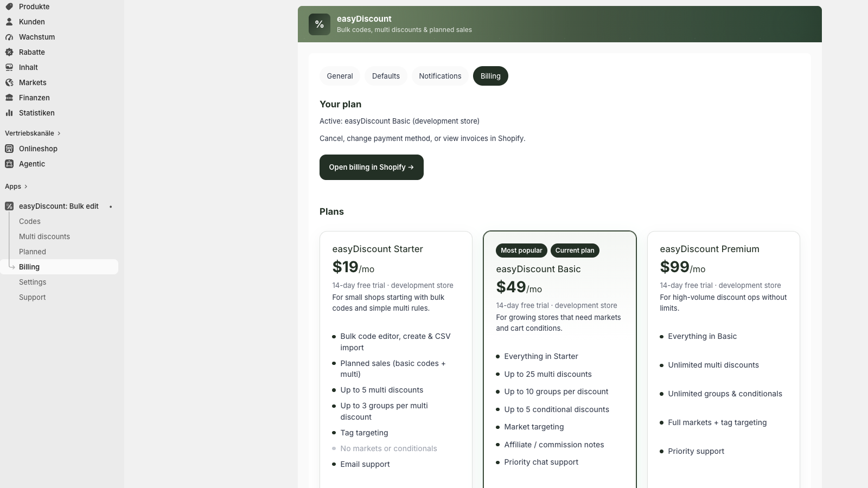The width and height of the screenshot is (868, 488).
Task: Click the Markets globe icon
Action: [9, 82]
